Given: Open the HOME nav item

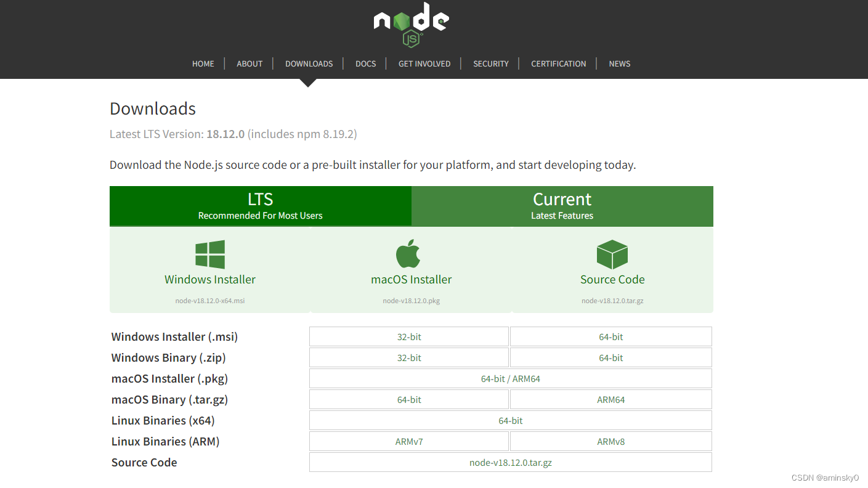Looking at the screenshot, I should coord(203,63).
